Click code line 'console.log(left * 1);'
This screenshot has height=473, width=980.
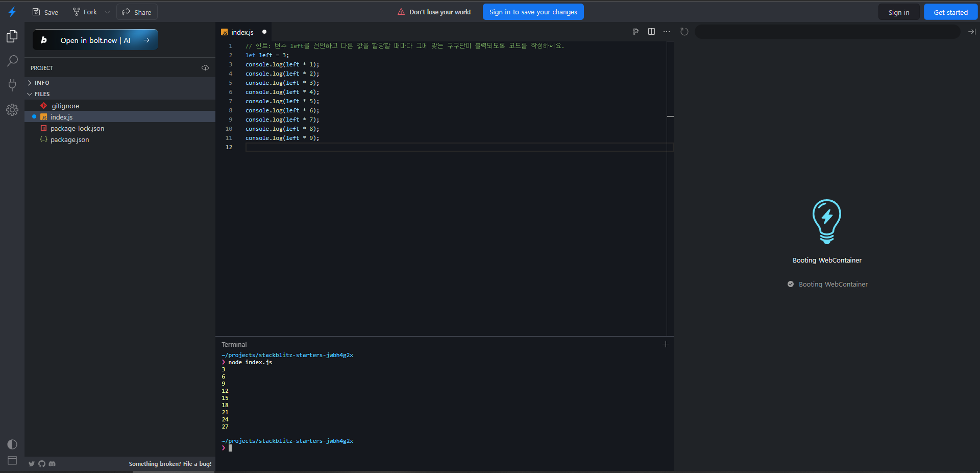coord(282,64)
